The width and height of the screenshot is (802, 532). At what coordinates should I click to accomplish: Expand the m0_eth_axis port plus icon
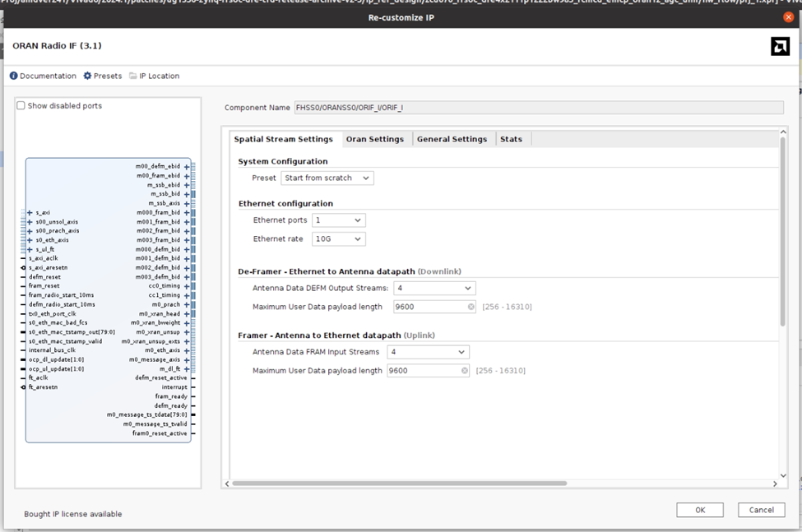[187, 350]
